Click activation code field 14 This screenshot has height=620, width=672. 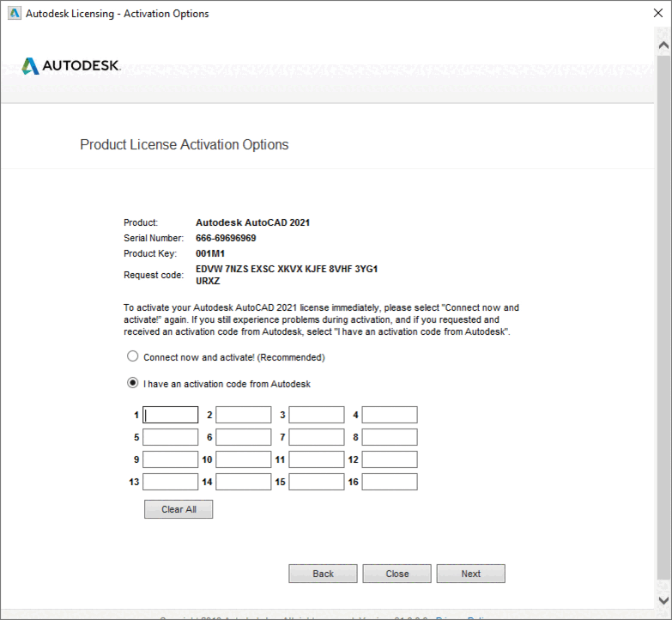244,482
